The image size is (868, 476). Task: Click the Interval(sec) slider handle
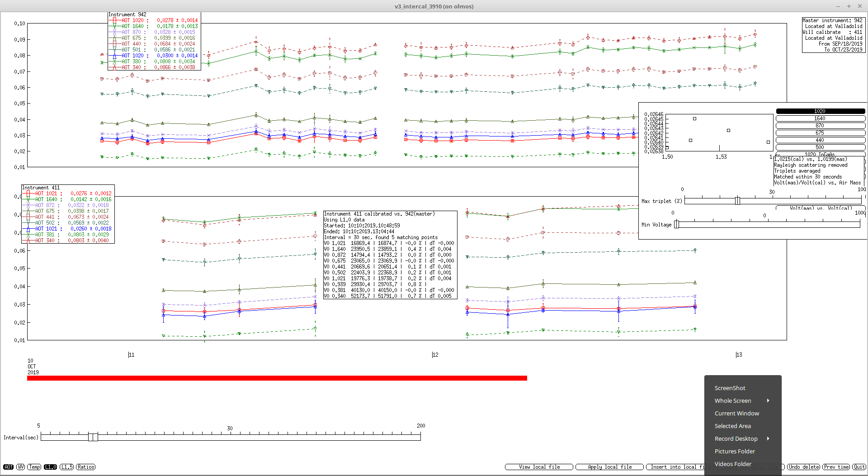click(93, 437)
